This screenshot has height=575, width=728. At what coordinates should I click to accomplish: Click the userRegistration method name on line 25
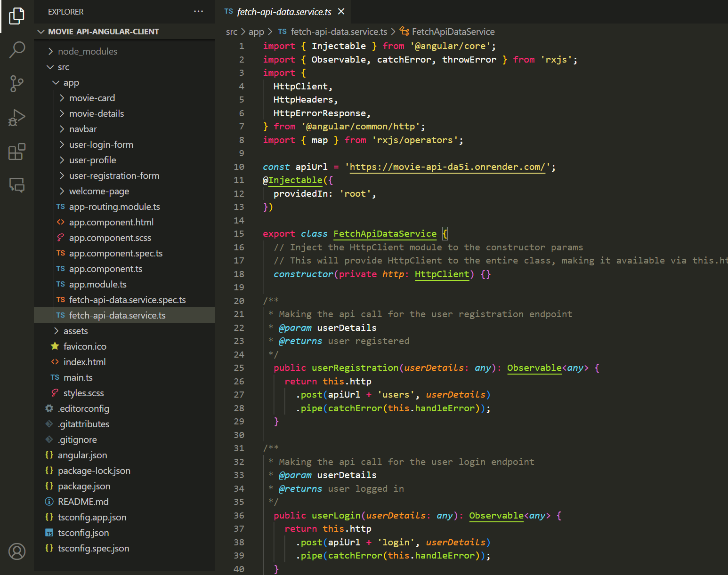(x=355, y=368)
